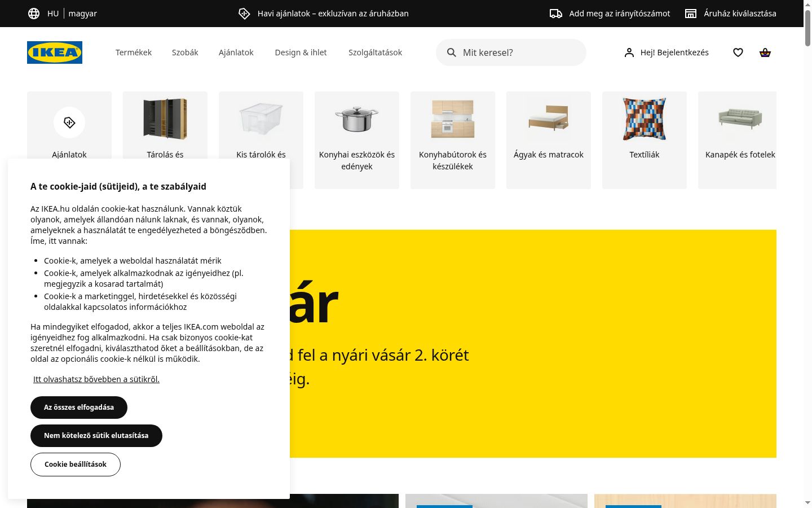Click Nem kötelező sütik elutasítása button
The height and width of the screenshot is (508, 812).
(96, 436)
